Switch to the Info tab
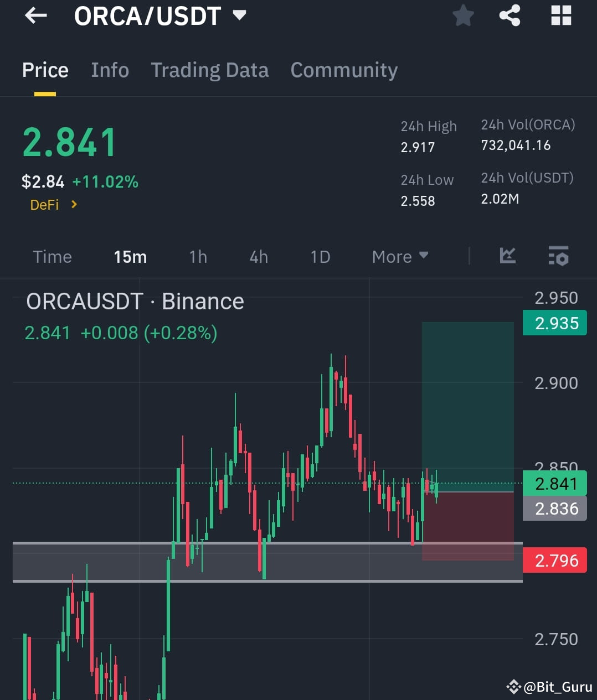Image resolution: width=597 pixels, height=700 pixels. tap(110, 70)
